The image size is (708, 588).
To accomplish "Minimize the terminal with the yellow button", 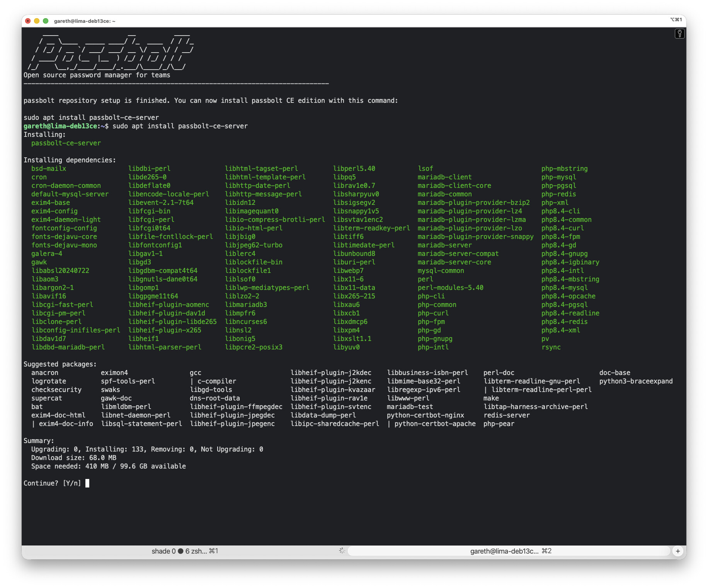I will (37, 21).
